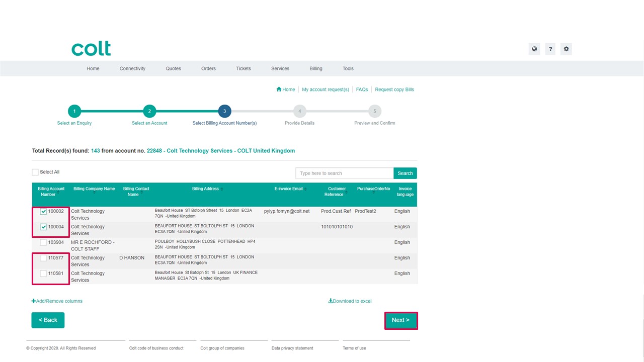Open the Connectivity menu
Screen dimensions: 644x362
132,68
